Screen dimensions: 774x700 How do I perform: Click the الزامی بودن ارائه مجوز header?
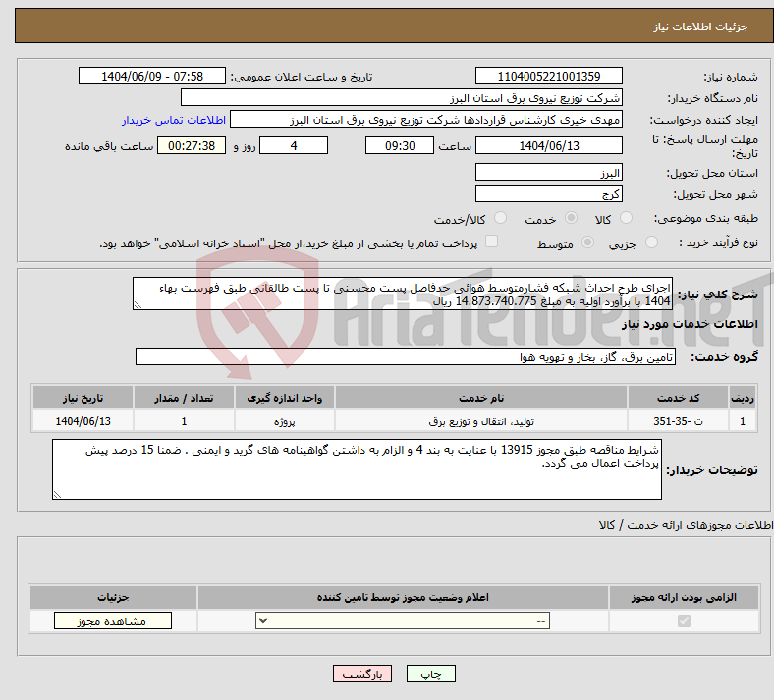(x=684, y=597)
